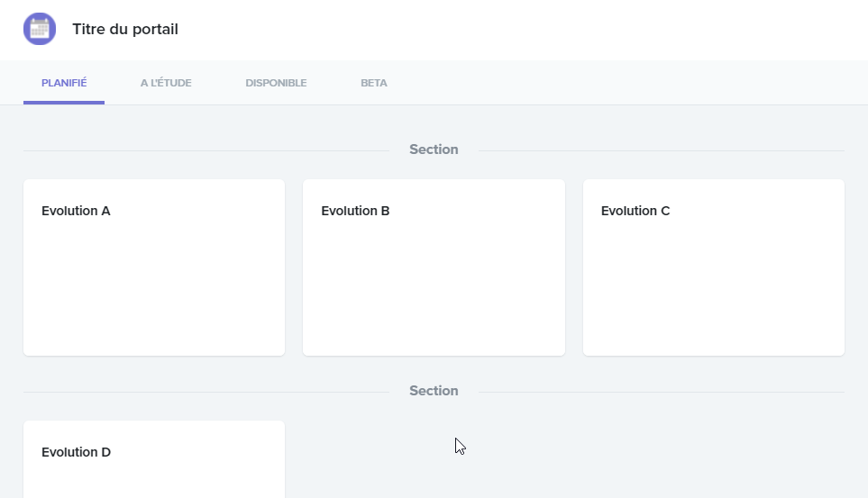This screenshot has width=868, height=498.
Task: Click the divider line right of second Section
Action: click(x=662, y=392)
